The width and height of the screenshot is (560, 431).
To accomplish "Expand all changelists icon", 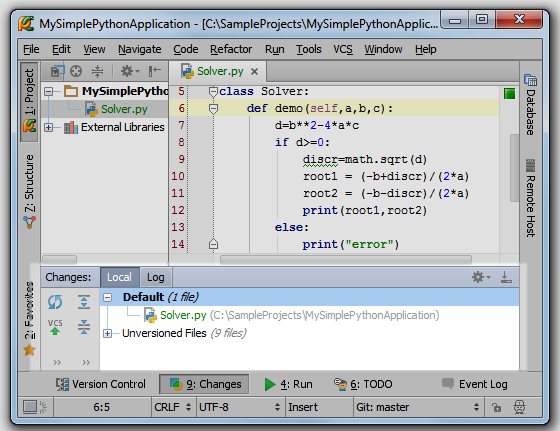I will tap(84, 302).
